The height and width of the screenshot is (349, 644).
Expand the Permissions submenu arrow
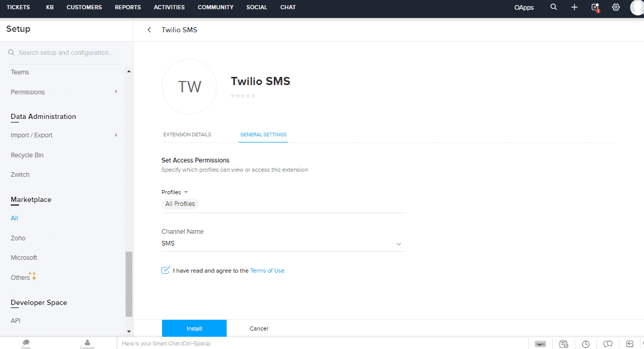pos(116,92)
